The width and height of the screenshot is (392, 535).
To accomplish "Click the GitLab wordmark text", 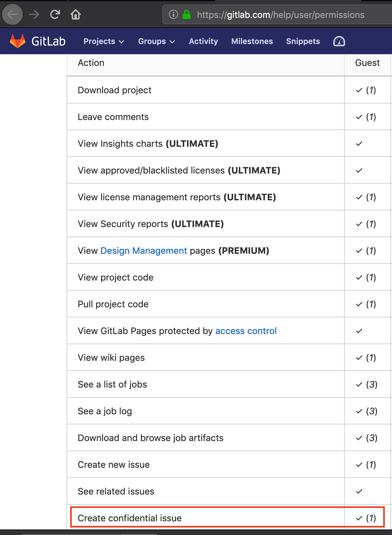I will pos(48,41).
